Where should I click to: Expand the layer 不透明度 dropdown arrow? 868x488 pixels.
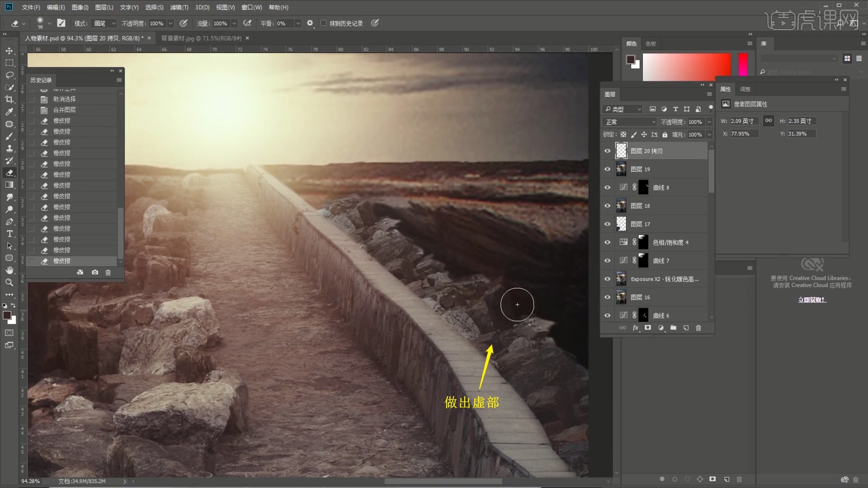coord(709,122)
